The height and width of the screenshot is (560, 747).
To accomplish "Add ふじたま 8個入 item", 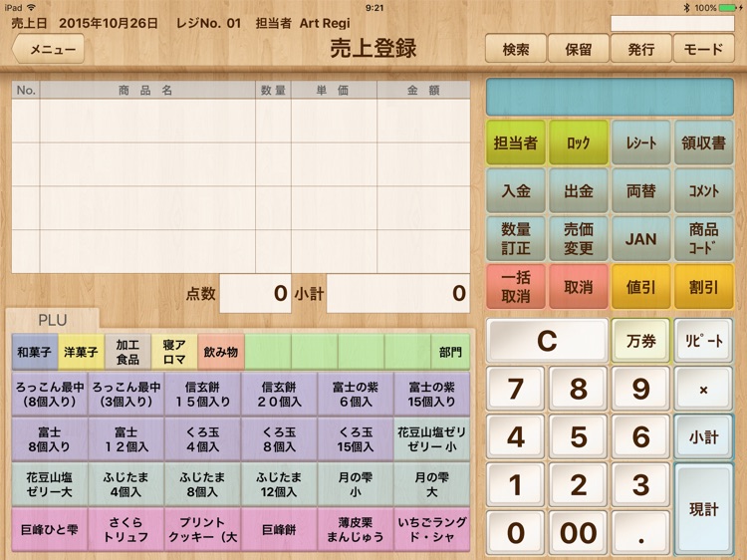I will (x=202, y=484).
